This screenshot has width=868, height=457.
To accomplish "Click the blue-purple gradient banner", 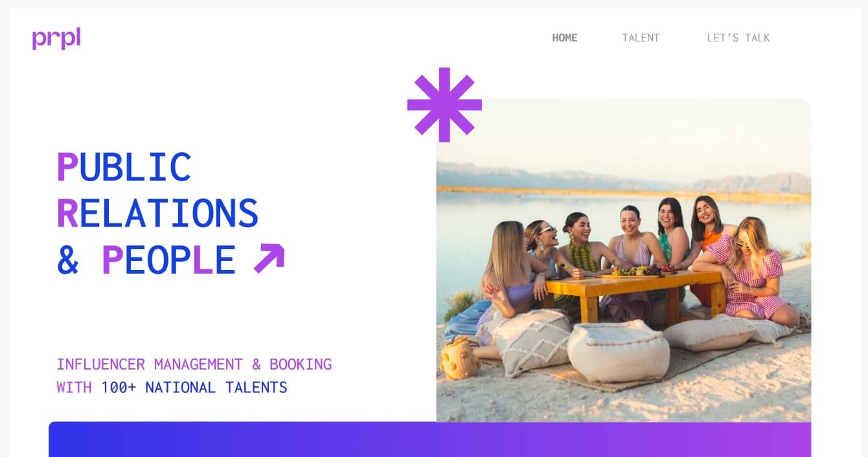I will coord(429,440).
